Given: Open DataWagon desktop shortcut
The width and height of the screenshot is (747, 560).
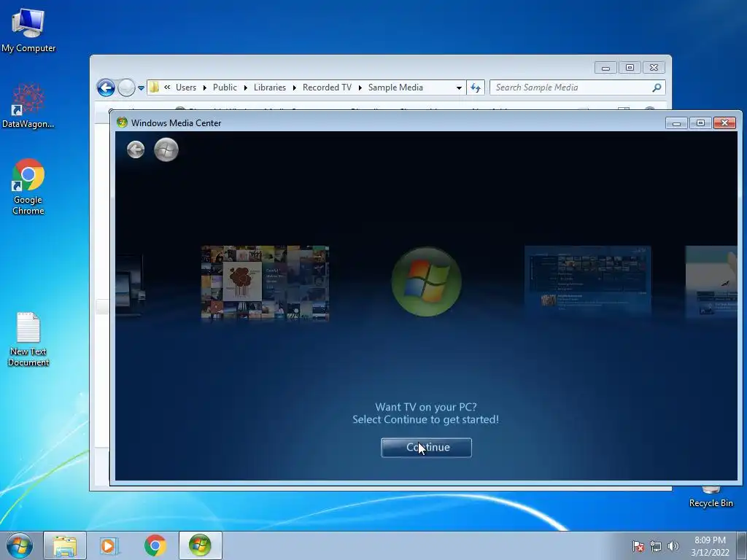Looking at the screenshot, I should [x=28, y=106].
